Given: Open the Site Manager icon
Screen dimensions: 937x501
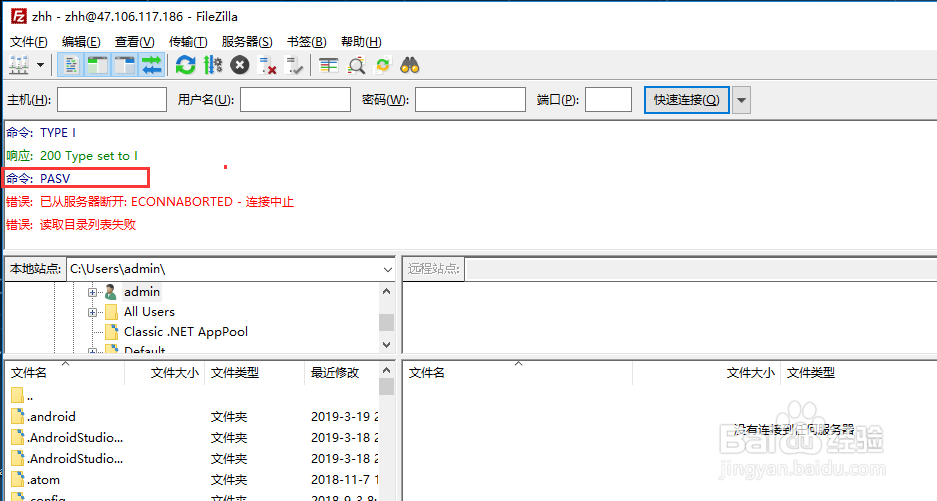Looking at the screenshot, I should (x=19, y=65).
